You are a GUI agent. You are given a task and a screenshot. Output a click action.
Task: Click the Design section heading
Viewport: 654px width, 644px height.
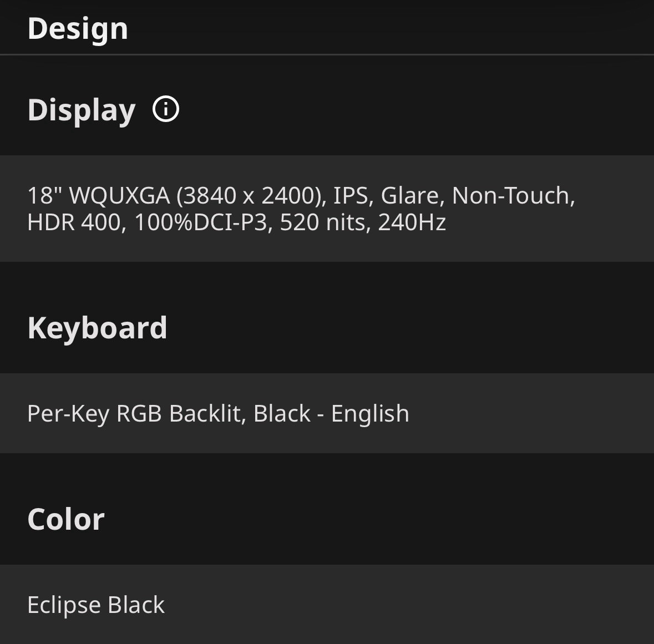pyautogui.click(x=78, y=29)
